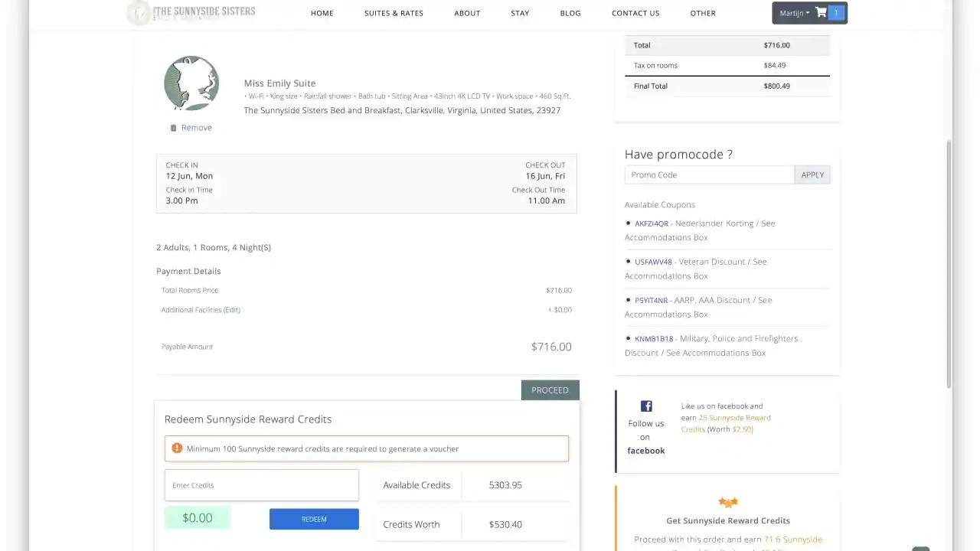This screenshot has height=551, width=980.
Task: Edit the Additional Facilities
Action: [x=232, y=310]
